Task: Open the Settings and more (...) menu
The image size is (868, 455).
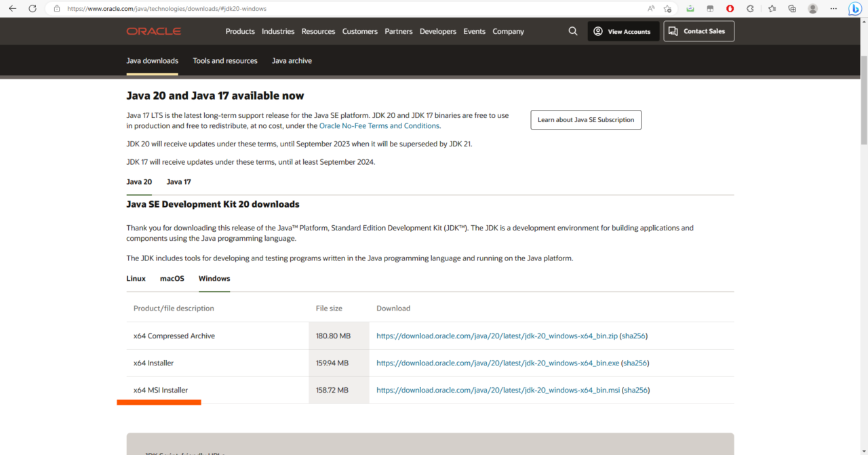Action: (833, 8)
